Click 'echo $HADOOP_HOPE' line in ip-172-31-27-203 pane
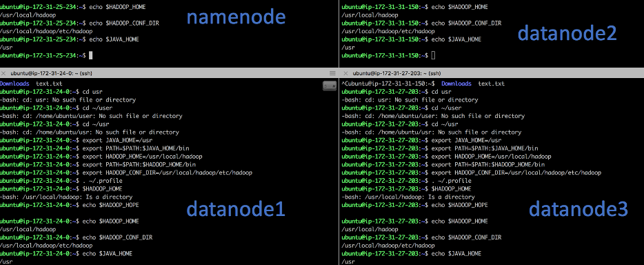This screenshot has width=644, height=265. 459,205
